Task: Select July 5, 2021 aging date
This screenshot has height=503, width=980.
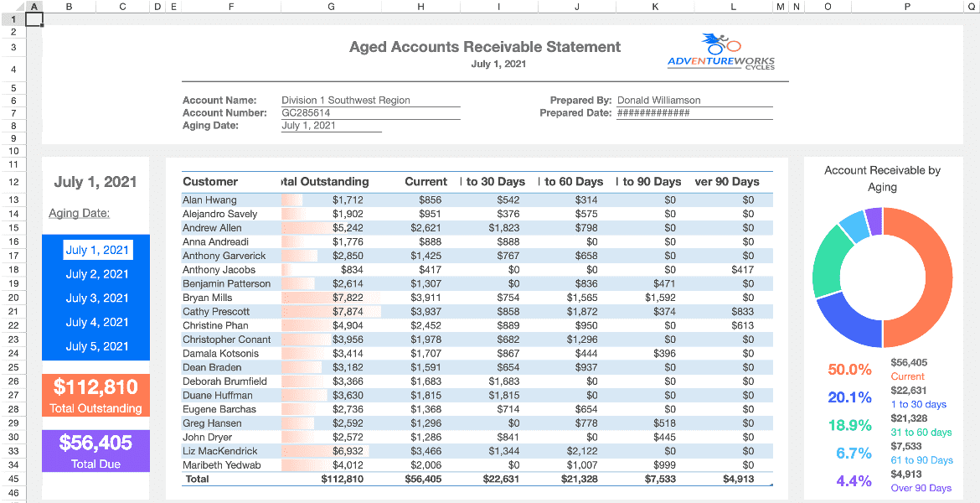Action: pyautogui.click(x=97, y=346)
